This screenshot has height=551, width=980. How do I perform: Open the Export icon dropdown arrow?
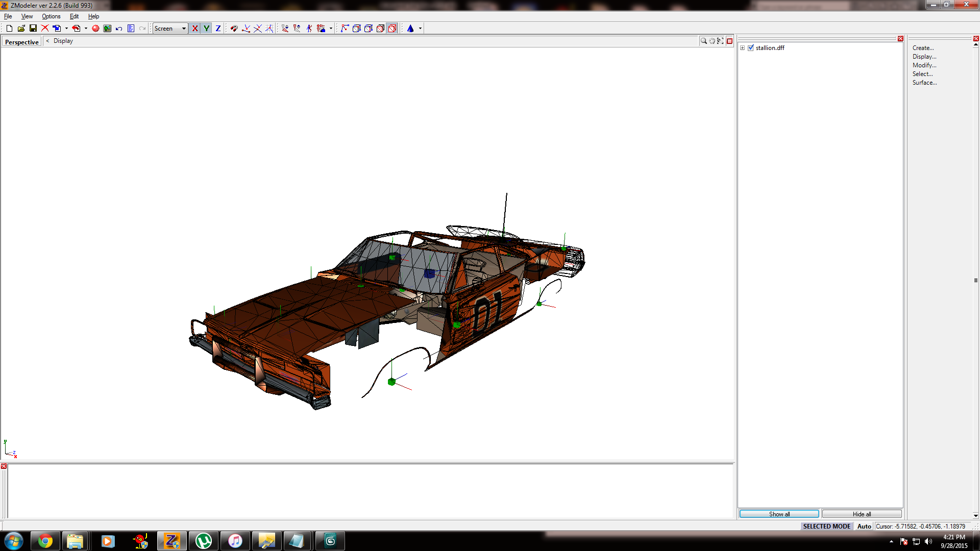[x=86, y=29]
